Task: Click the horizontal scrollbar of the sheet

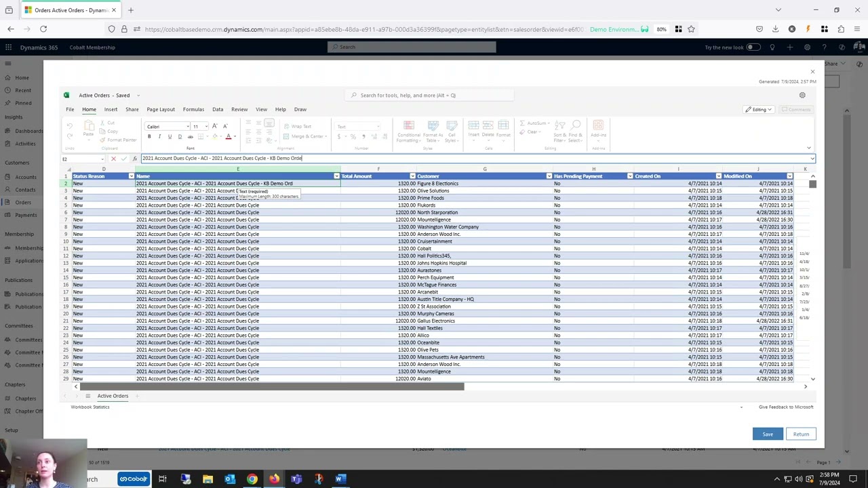Action: pyautogui.click(x=272, y=387)
